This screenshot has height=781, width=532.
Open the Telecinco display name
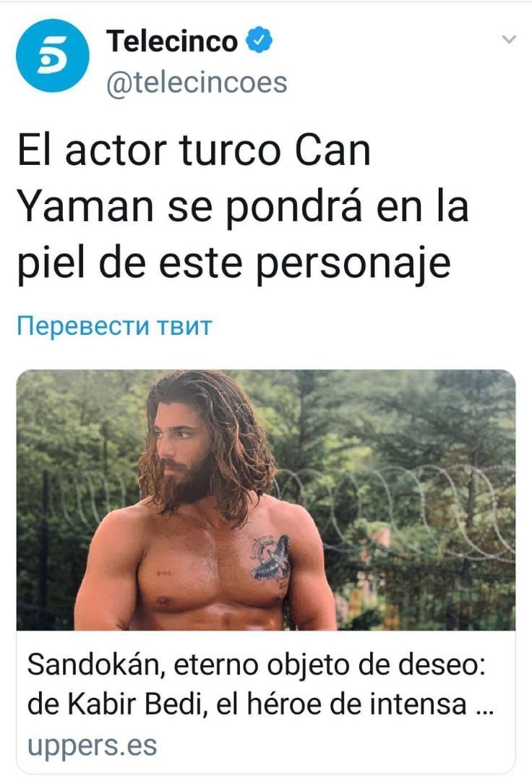point(172,40)
